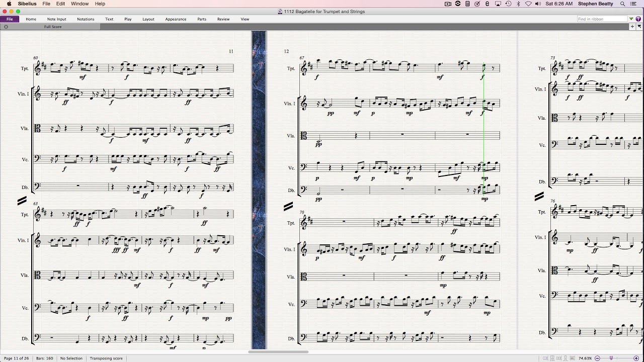This screenshot has width=644, height=362.
Task: Click the Find in ribbon search field
Action: (x=602, y=19)
